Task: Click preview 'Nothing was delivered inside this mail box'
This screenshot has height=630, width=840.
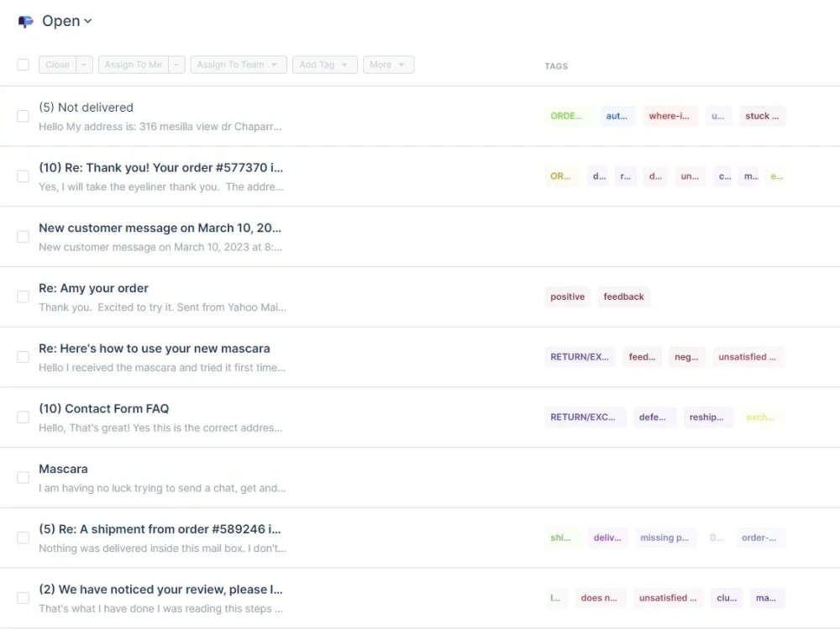Action: pos(162,549)
